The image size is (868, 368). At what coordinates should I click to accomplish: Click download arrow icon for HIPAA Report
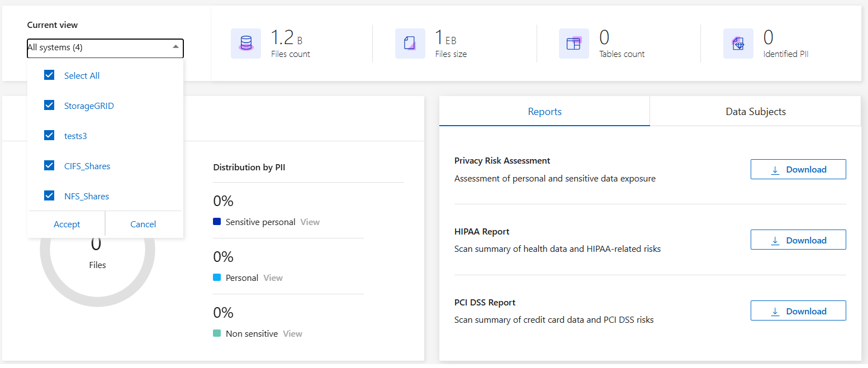pyautogui.click(x=775, y=241)
